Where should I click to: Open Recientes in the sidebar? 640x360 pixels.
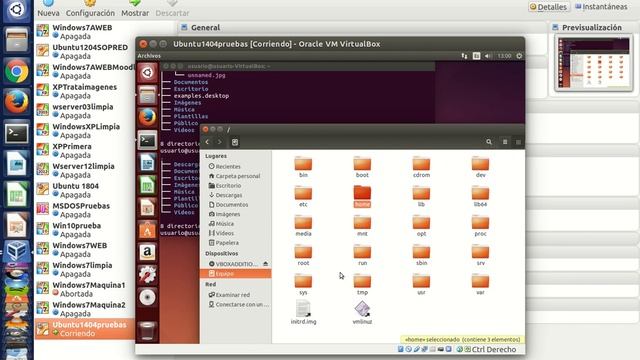pos(224,167)
